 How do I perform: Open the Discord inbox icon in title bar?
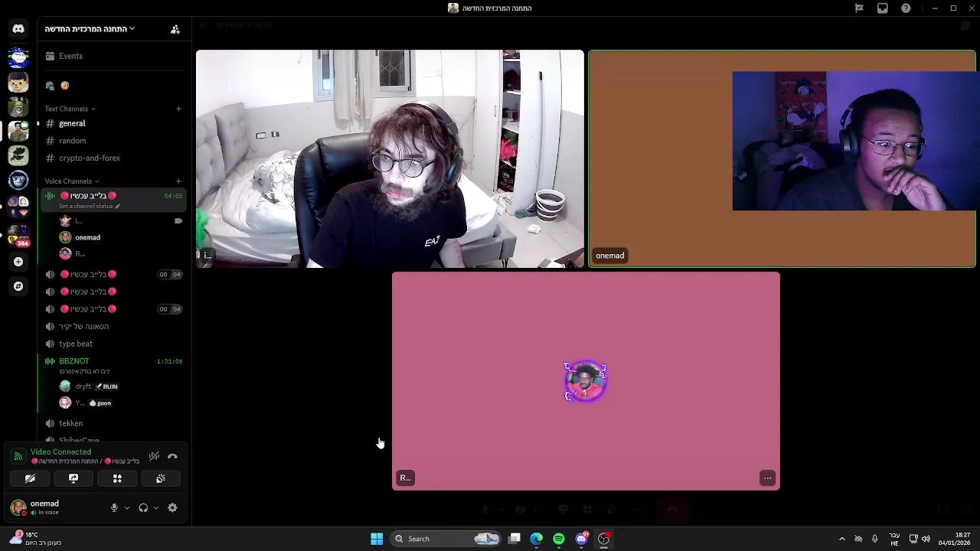[x=883, y=8]
